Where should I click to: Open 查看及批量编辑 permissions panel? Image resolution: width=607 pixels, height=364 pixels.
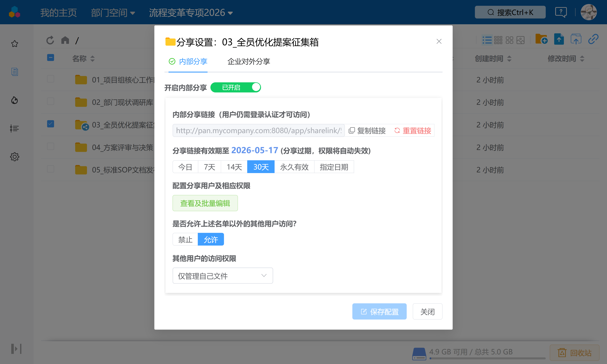(x=205, y=203)
